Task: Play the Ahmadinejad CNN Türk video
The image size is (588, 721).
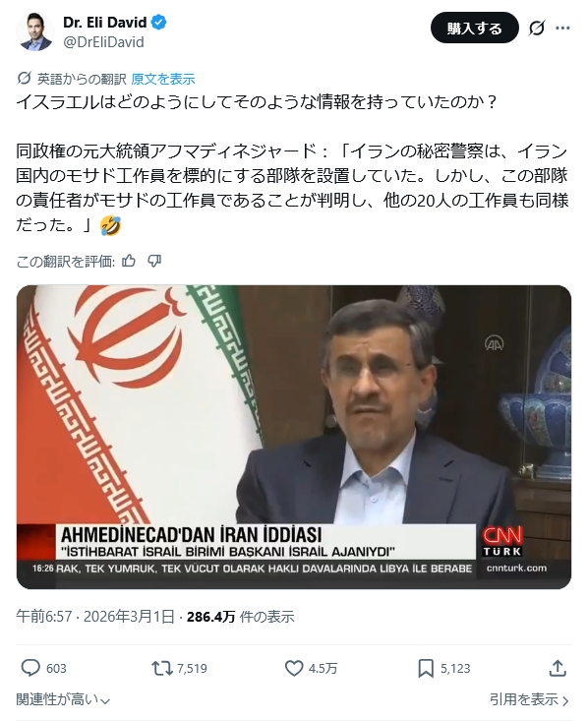Action: click(294, 437)
